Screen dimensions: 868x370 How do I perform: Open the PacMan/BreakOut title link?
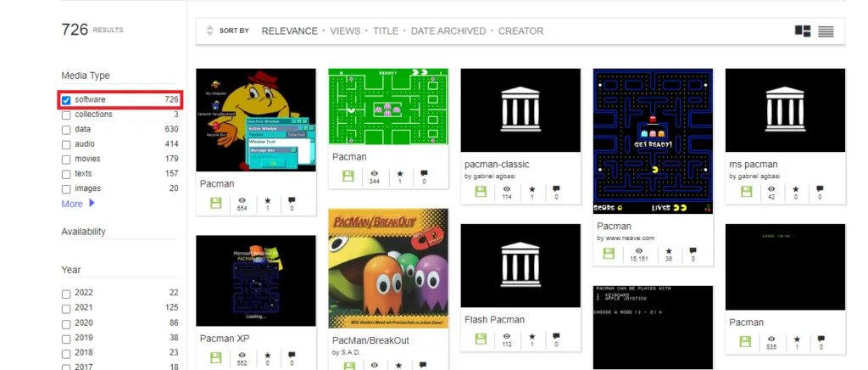(370, 340)
